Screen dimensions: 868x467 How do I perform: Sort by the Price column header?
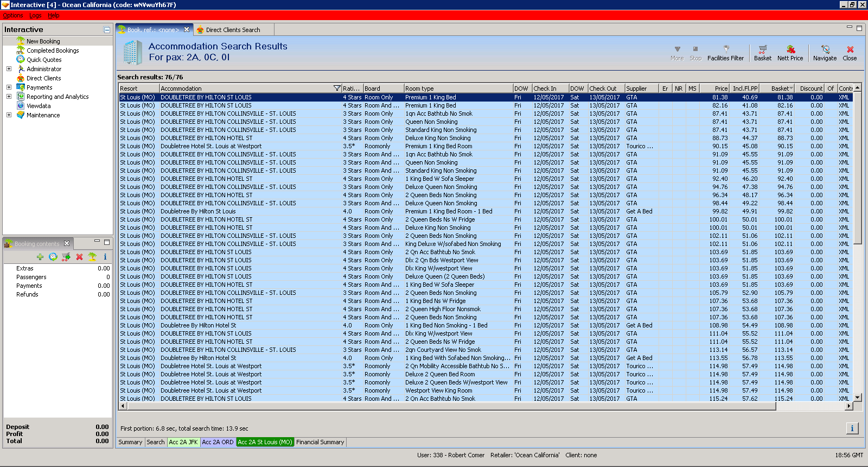pos(714,89)
